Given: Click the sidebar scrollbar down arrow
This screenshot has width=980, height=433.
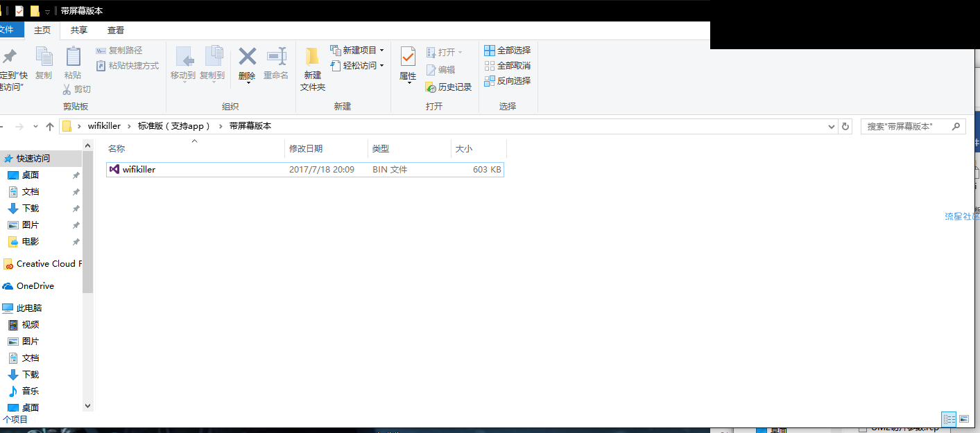Looking at the screenshot, I should (87, 405).
